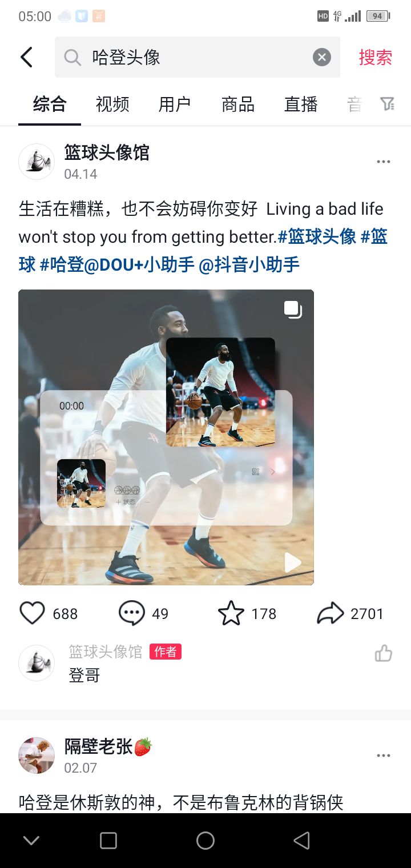Open 篮球头像馆 profile avatar
This screenshot has width=411, height=868.
37,162
